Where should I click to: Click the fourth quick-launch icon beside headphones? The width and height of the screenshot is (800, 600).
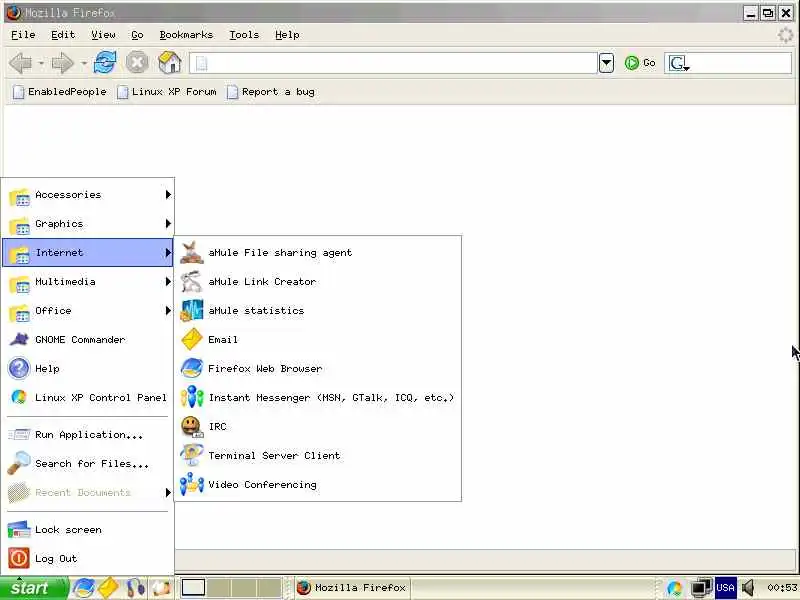[x=162, y=588]
